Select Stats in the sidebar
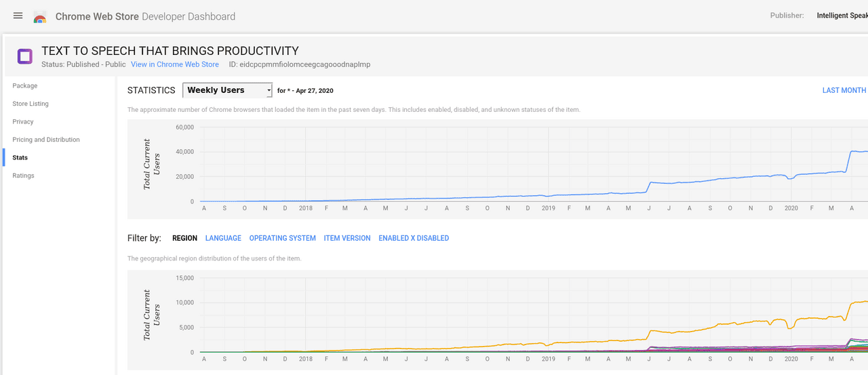The height and width of the screenshot is (375, 868). 20,158
